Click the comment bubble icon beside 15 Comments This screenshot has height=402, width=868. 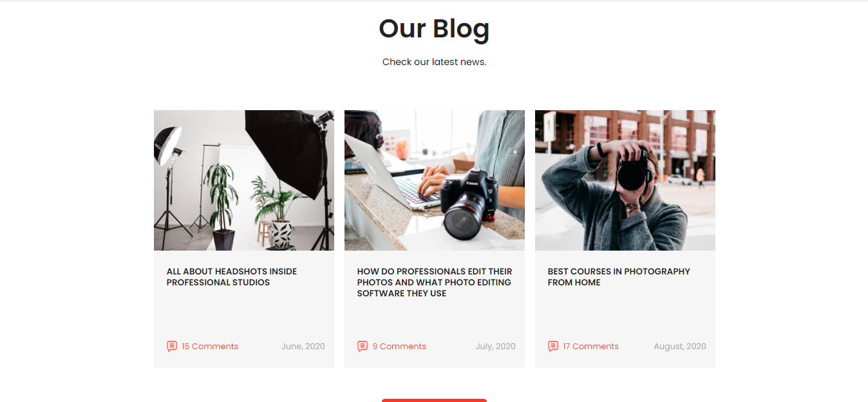pyautogui.click(x=172, y=347)
